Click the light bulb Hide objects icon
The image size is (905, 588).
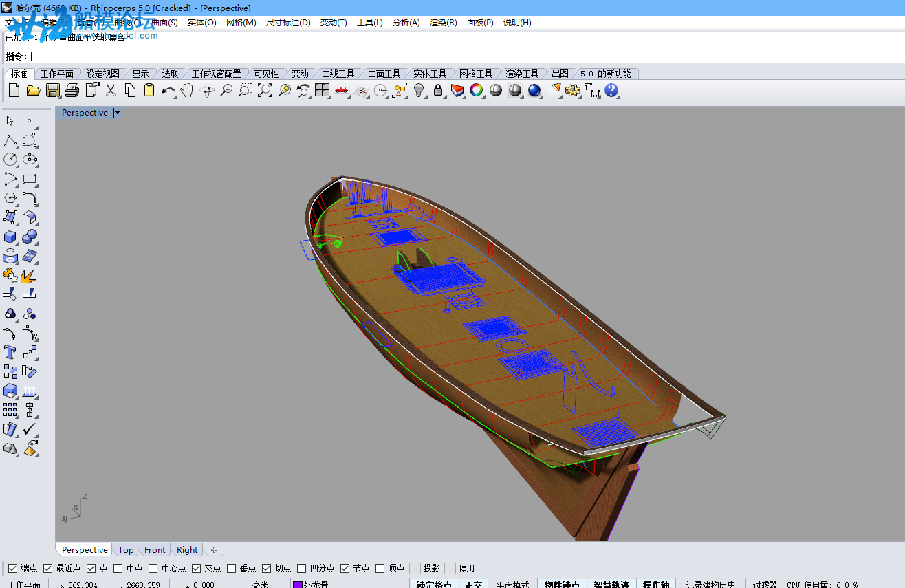(x=419, y=90)
